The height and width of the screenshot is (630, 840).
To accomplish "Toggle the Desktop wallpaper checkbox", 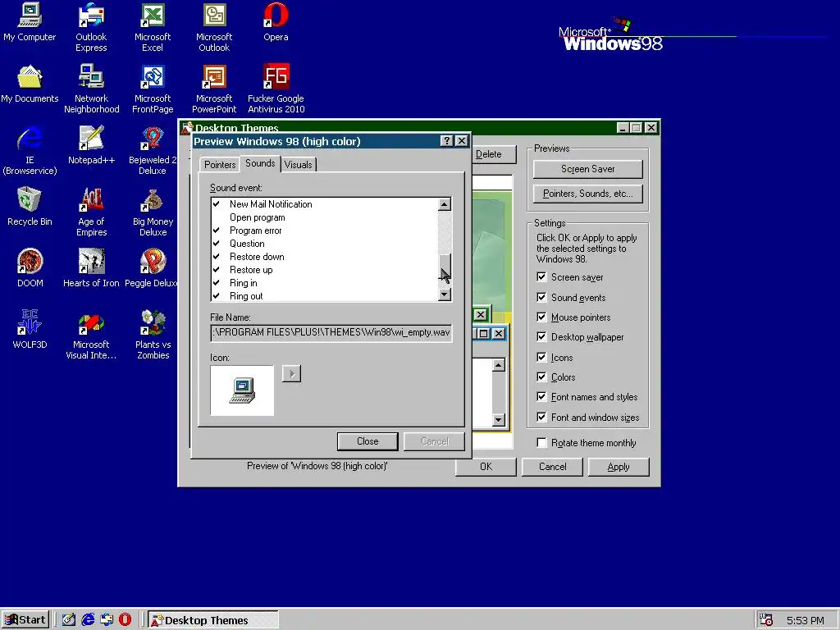I will tap(541, 337).
